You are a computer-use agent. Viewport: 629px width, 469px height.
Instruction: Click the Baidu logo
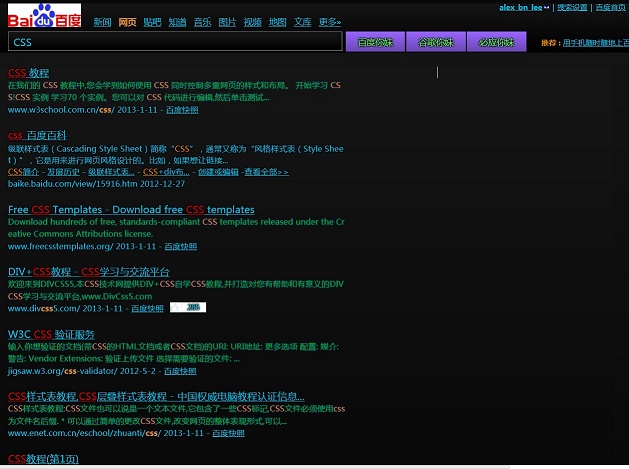click(x=45, y=15)
